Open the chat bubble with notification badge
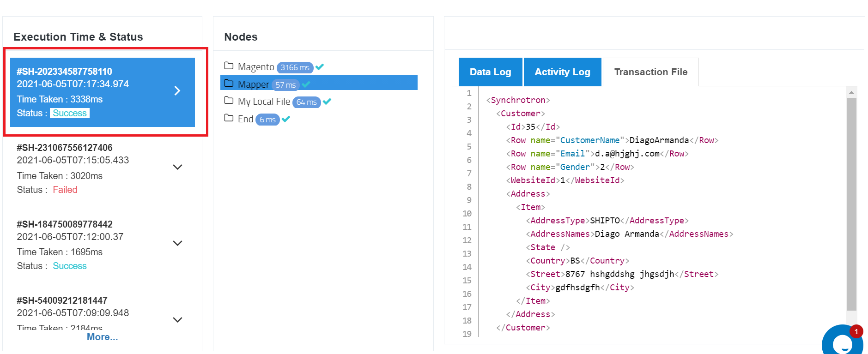The image size is (868, 354). tap(843, 341)
